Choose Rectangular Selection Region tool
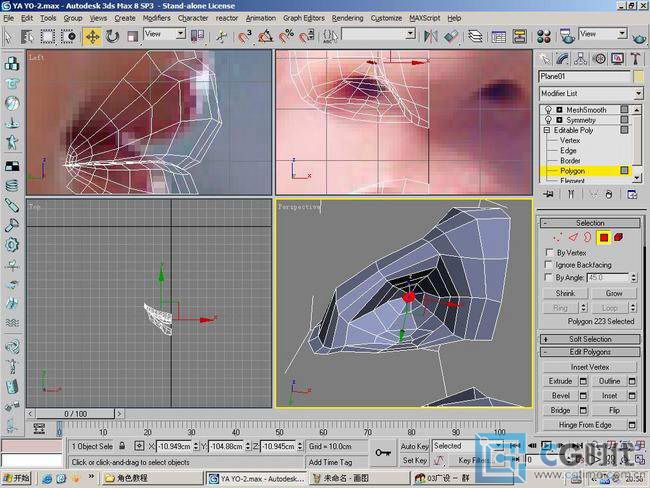The width and height of the screenshot is (650, 488). pyautogui.click(x=48, y=37)
